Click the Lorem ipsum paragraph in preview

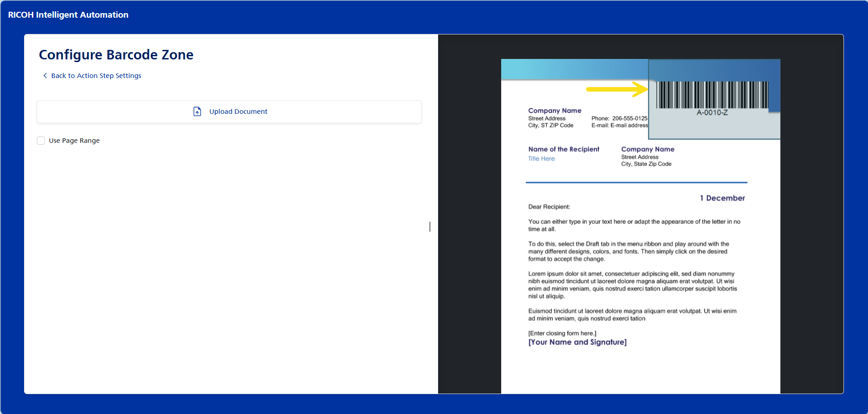632,285
